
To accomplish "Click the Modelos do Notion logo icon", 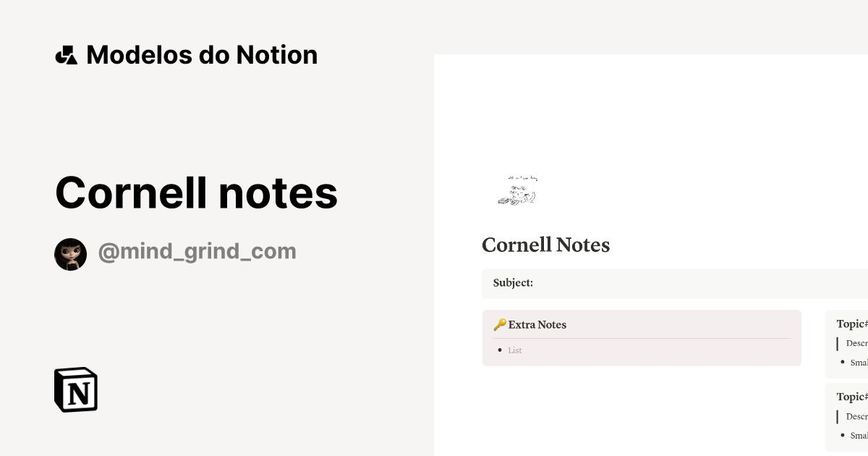I will pyautogui.click(x=66, y=54).
